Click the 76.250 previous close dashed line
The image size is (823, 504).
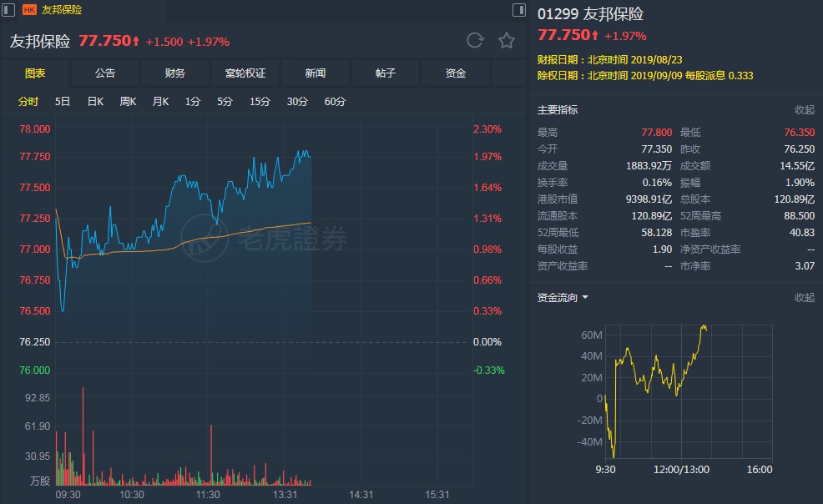[250, 342]
